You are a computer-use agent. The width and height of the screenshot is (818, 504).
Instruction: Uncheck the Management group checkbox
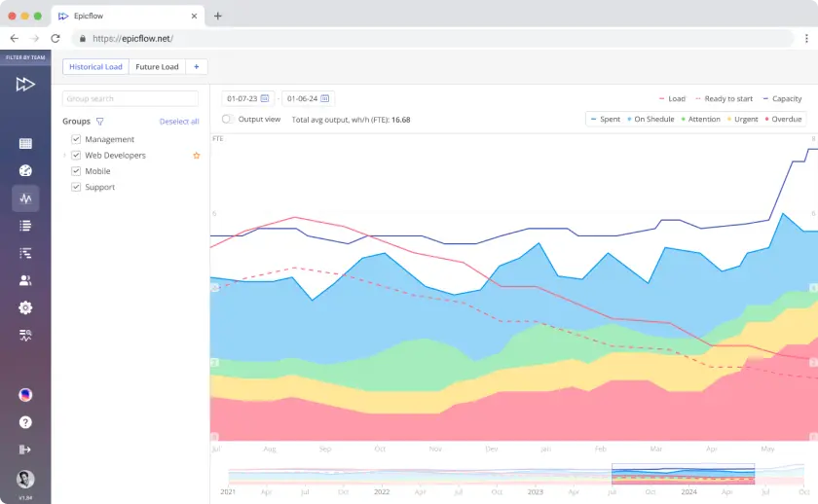coord(76,139)
